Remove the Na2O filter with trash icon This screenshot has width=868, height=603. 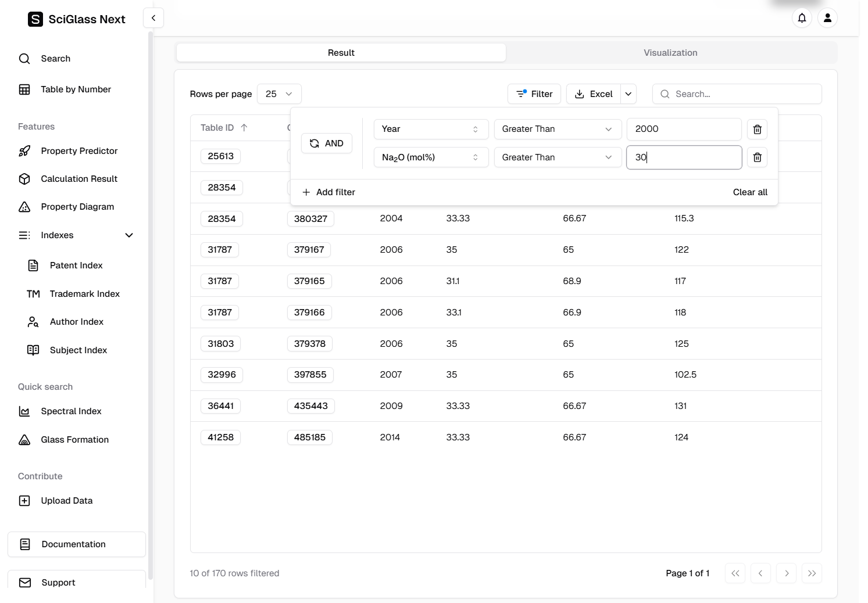click(x=757, y=157)
